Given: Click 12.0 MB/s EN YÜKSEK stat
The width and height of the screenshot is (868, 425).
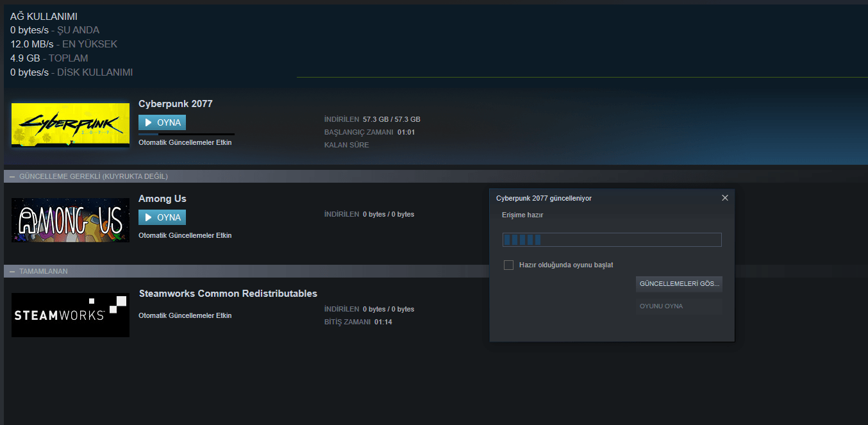Looking at the screenshot, I should (64, 44).
